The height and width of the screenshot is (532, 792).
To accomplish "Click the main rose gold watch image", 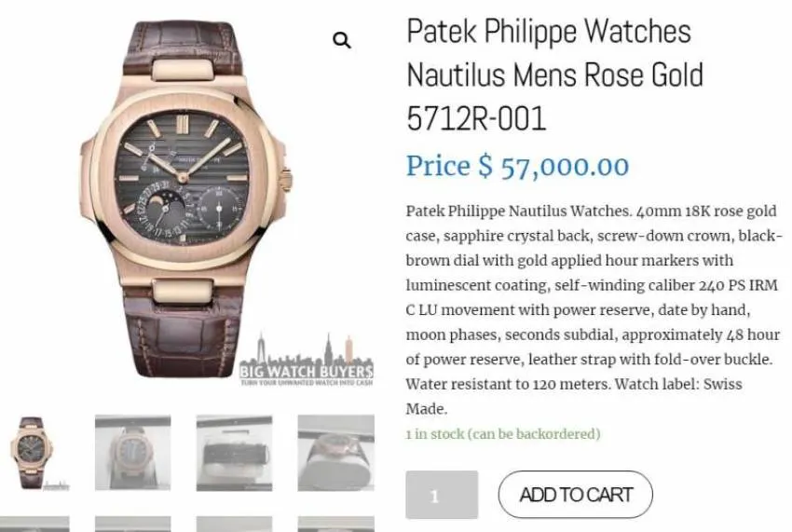I will point(184,197).
